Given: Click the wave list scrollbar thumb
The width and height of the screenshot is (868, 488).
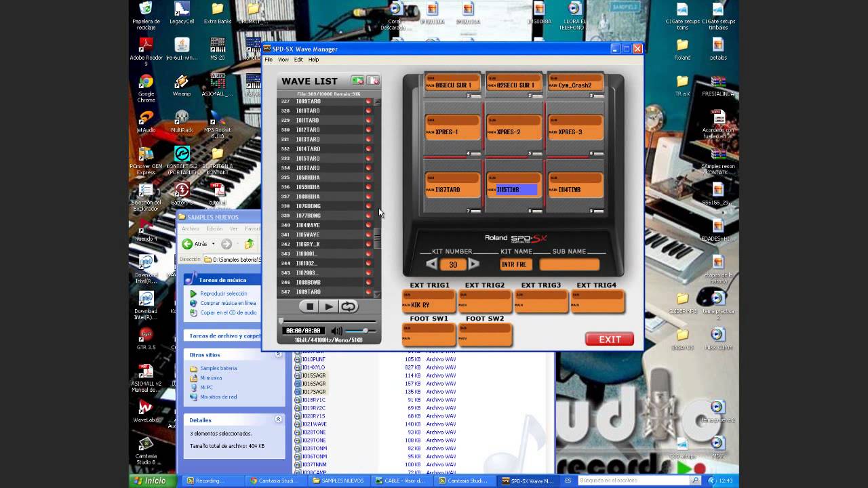Looking at the screenshot, I should click(378, 239).
